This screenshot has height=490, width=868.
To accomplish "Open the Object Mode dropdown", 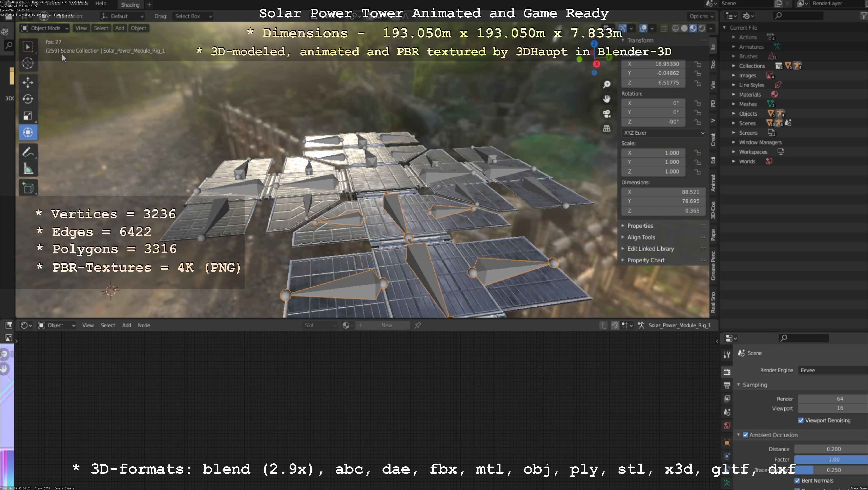I will 45,28.
